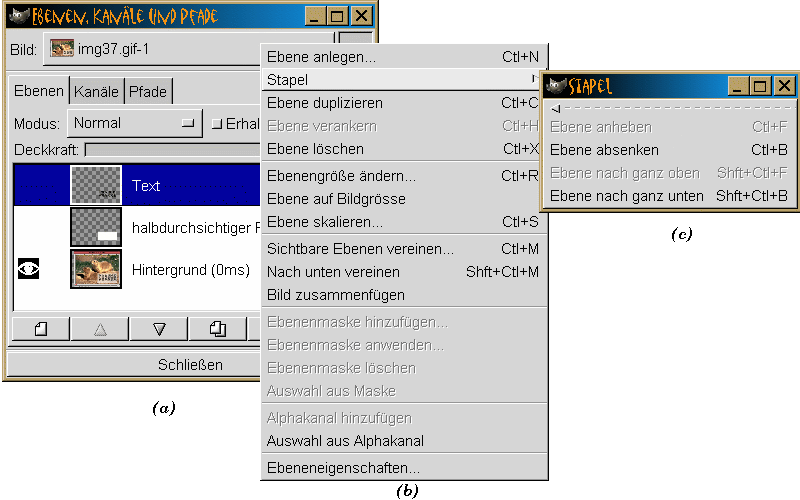
Task: Minimize the Stapel window
Action: pos(737,86)
